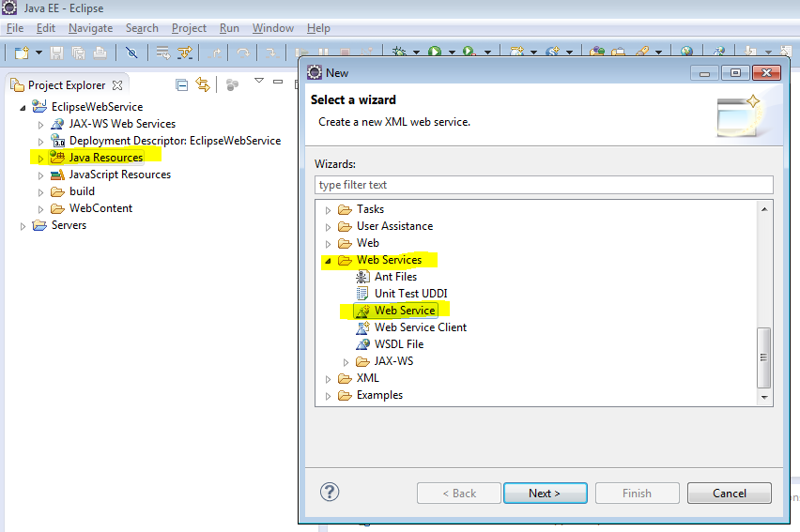
Task: Expand the JAX-WS wizard subfolder
Action: [x=346, y=362]
